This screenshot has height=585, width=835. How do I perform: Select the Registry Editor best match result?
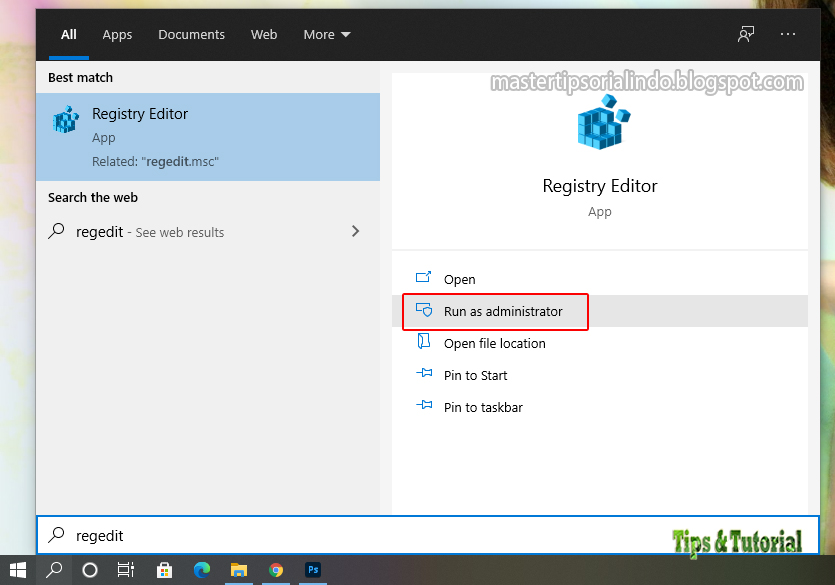208,137
